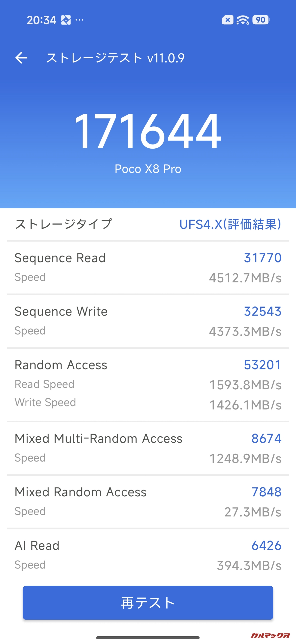Select the Sequence Write result row

tap(148, 321)
